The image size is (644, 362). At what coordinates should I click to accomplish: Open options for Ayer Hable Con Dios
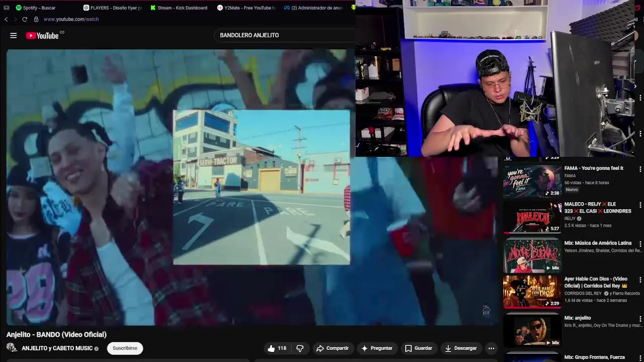pos(640,280)
